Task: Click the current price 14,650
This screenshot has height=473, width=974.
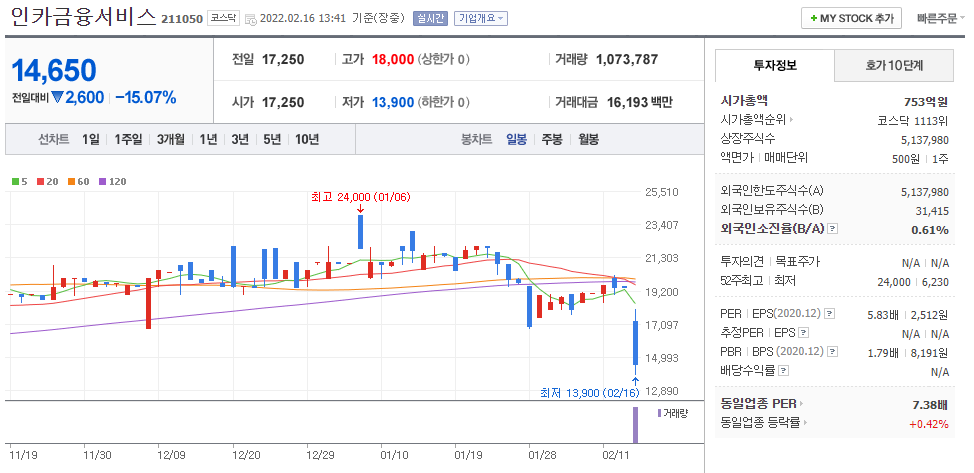Action: 54,70
